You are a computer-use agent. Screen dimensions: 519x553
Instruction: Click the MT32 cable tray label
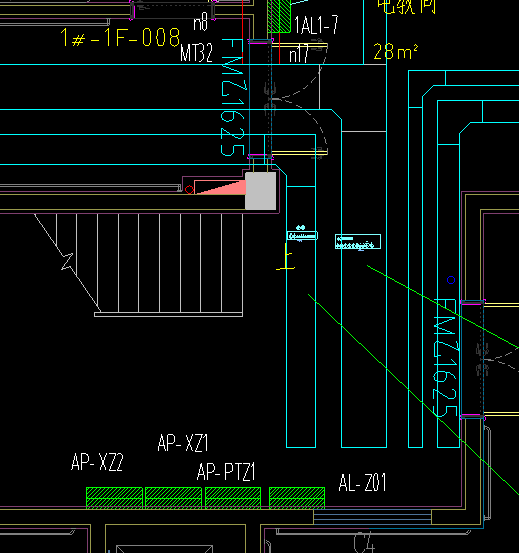tap(196, 53)
